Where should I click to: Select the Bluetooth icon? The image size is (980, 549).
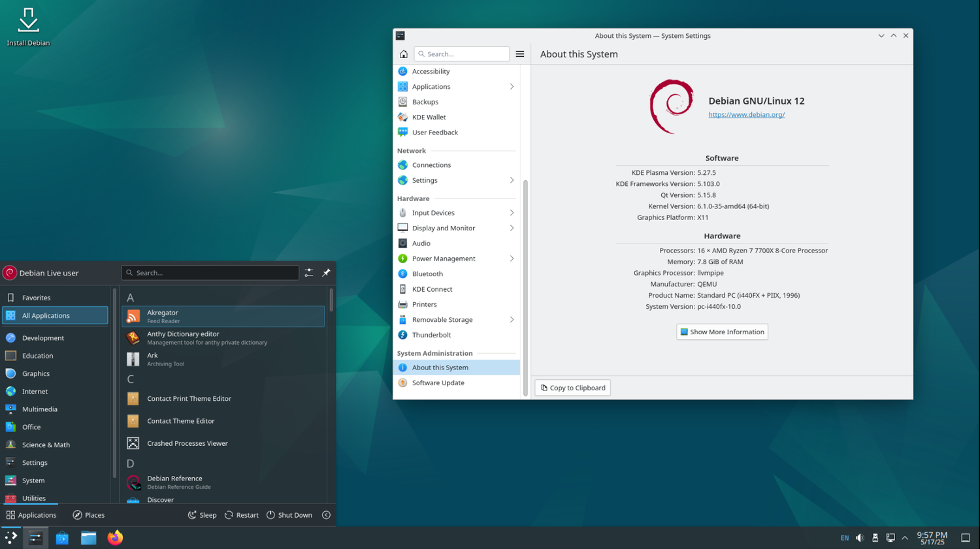tap(402, 274)
